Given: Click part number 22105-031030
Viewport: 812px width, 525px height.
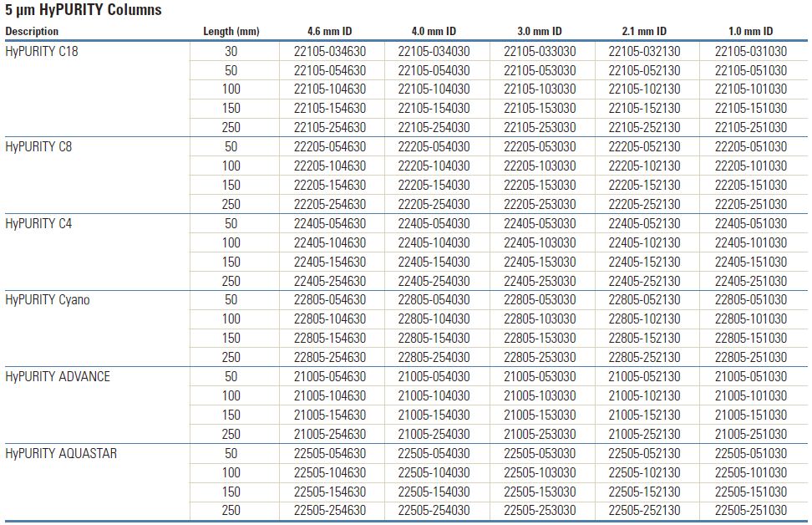Looking at the screenshot, I should pos(751,51).
